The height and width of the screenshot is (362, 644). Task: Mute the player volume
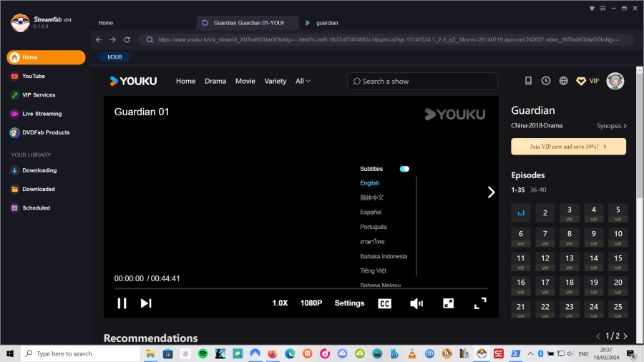click(416, 303)
